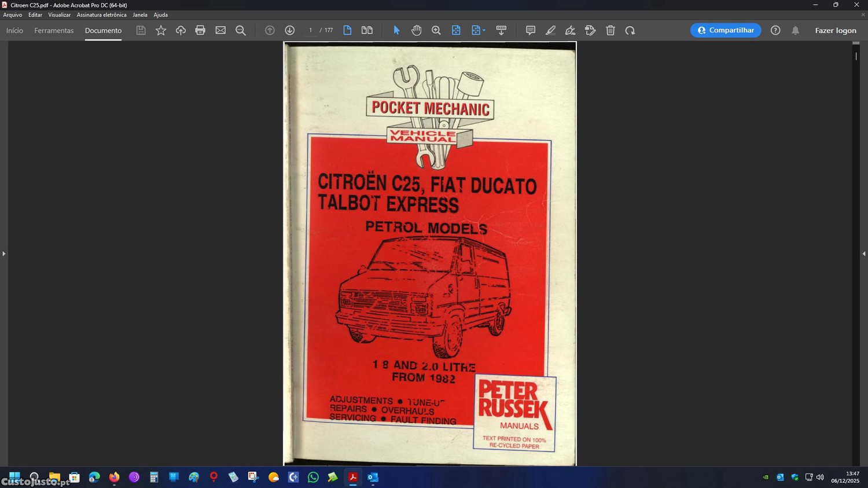Toggle single page view mode
Viewport: 868px width, 488px height.
(347, 30)
